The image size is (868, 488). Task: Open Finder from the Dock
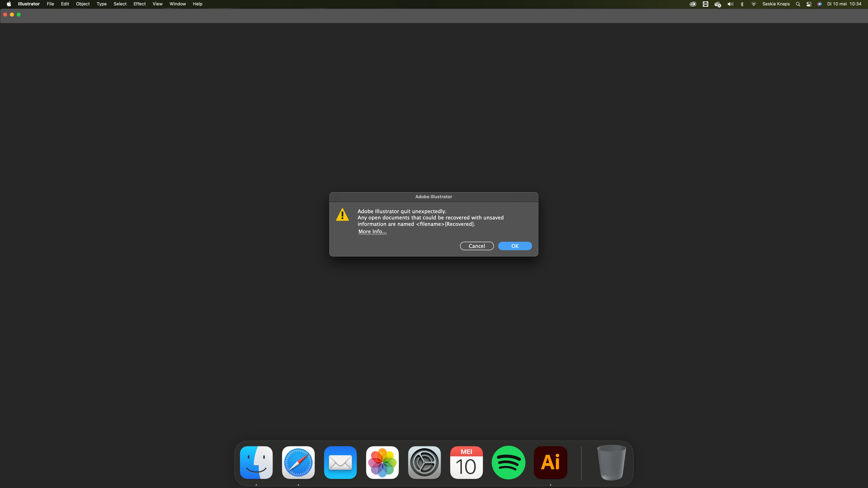coord(256,462)
